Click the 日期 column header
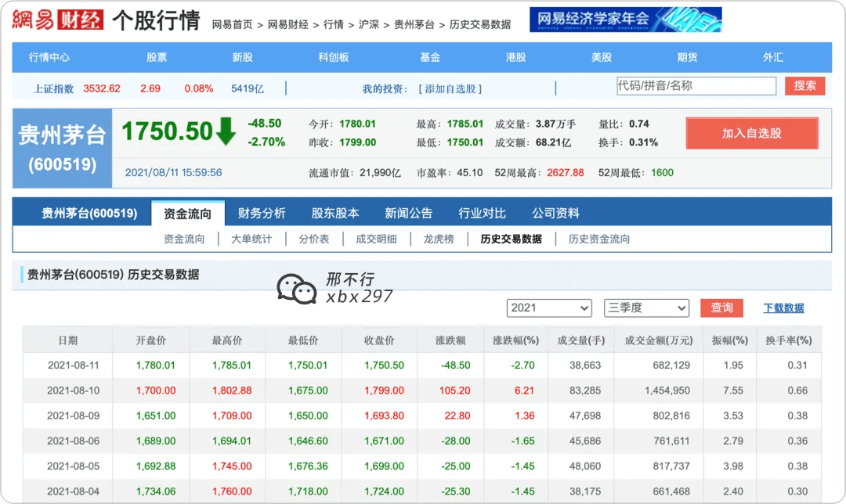 click(68, 340)
